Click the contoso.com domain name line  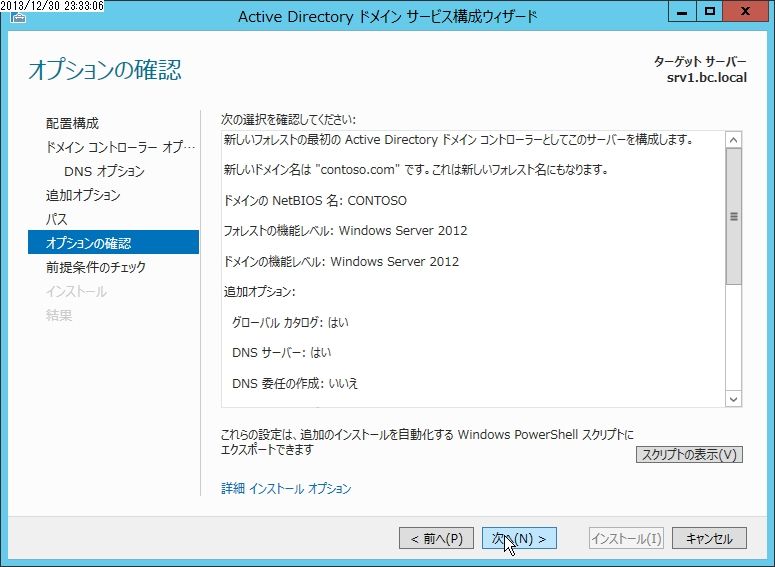coord(416,170)
